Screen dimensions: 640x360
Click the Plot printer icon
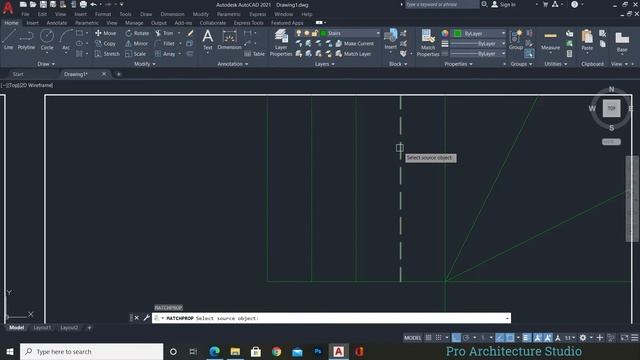(x=83, y=4)
